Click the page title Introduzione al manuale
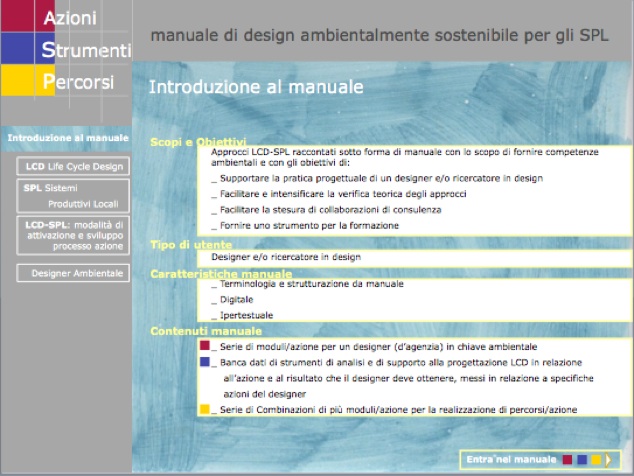 pyautogui.click(x=256, y=87)
